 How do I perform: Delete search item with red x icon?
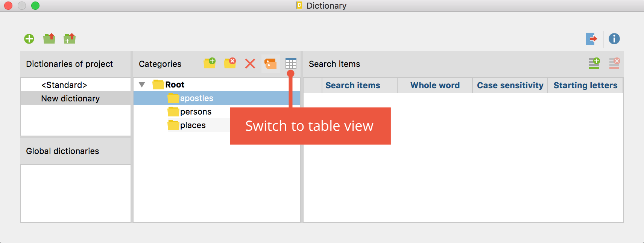tap(615, 63)
